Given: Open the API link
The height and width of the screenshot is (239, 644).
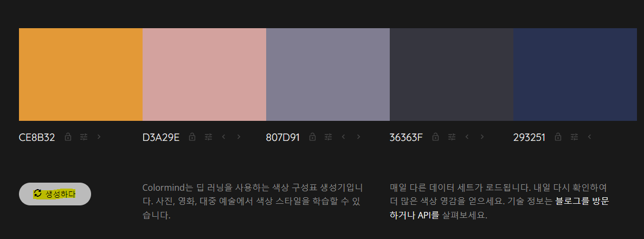Looking at the screenshot, I should (428, 215).
